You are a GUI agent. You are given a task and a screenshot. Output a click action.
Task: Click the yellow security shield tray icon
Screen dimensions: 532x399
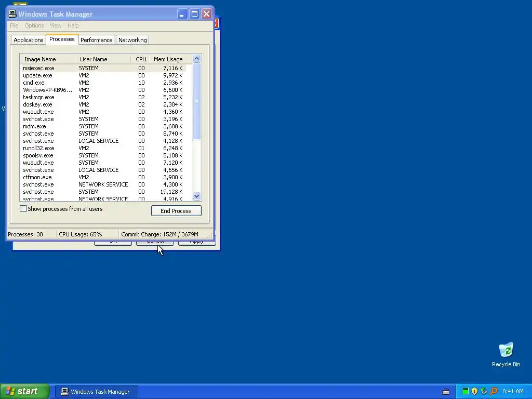click(x=474, y=391)
